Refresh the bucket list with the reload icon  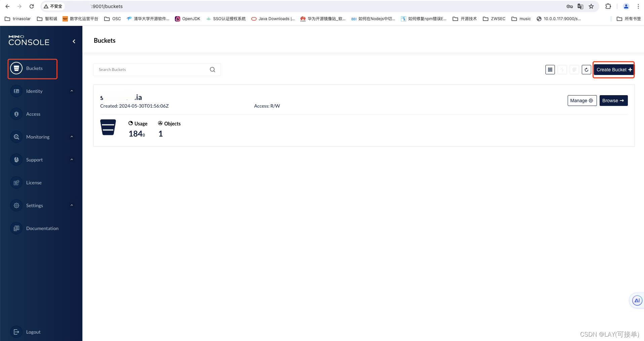point(586,70)
